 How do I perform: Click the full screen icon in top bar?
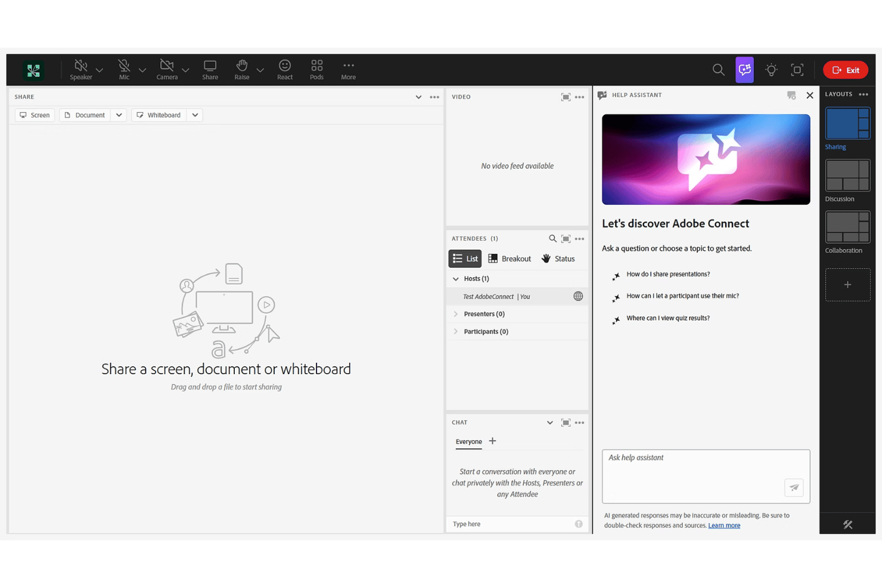[x=797, y=70]
